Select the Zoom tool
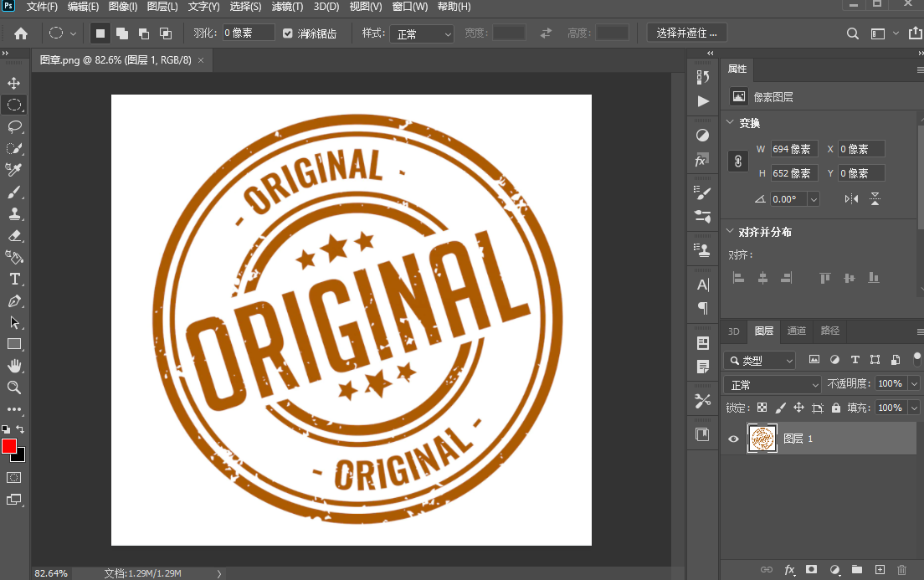The image size is (924, 580). [x=14, y=388]
